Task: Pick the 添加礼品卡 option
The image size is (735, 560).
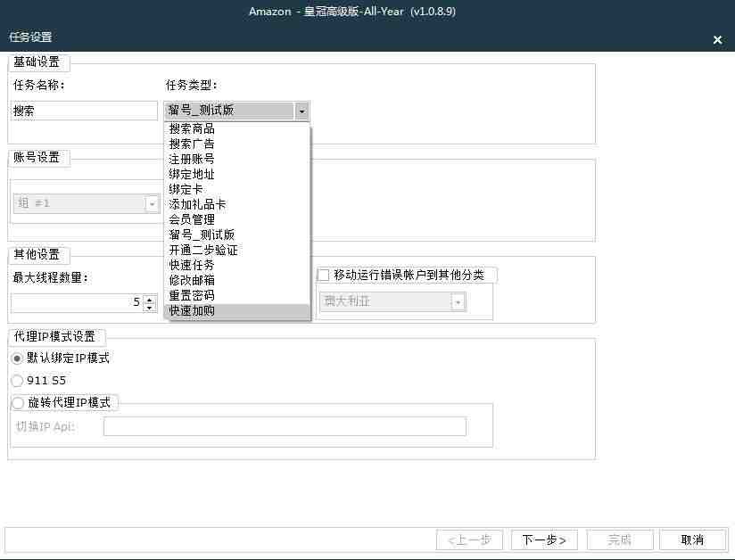Action: tap(236, 204)
